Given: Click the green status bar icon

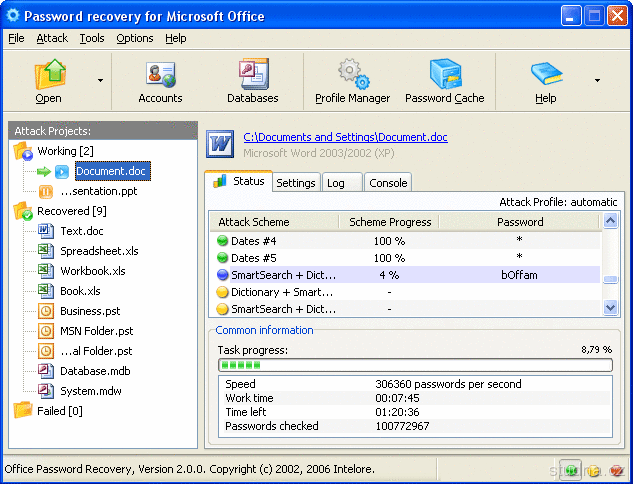Looking at the screenshot, I should [570, 470].
